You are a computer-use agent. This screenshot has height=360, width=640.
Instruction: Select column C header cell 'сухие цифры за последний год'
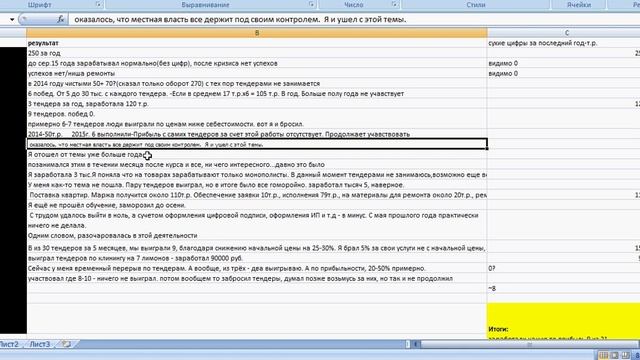tap(564, 43)
